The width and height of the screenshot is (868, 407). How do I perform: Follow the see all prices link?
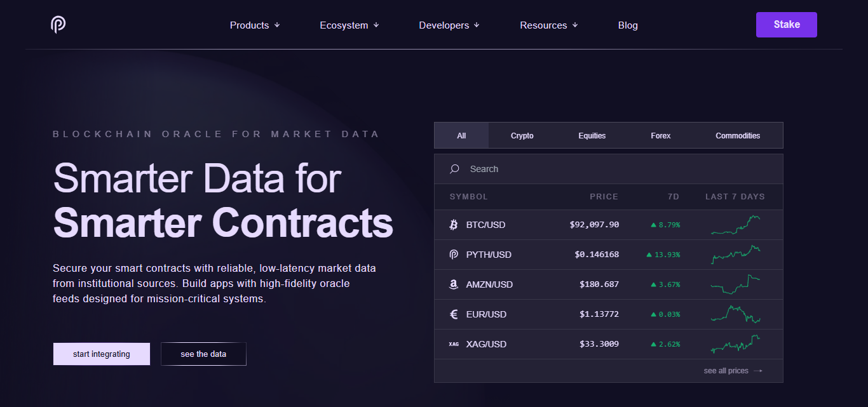pyautogui.click(x=733, y=371)
